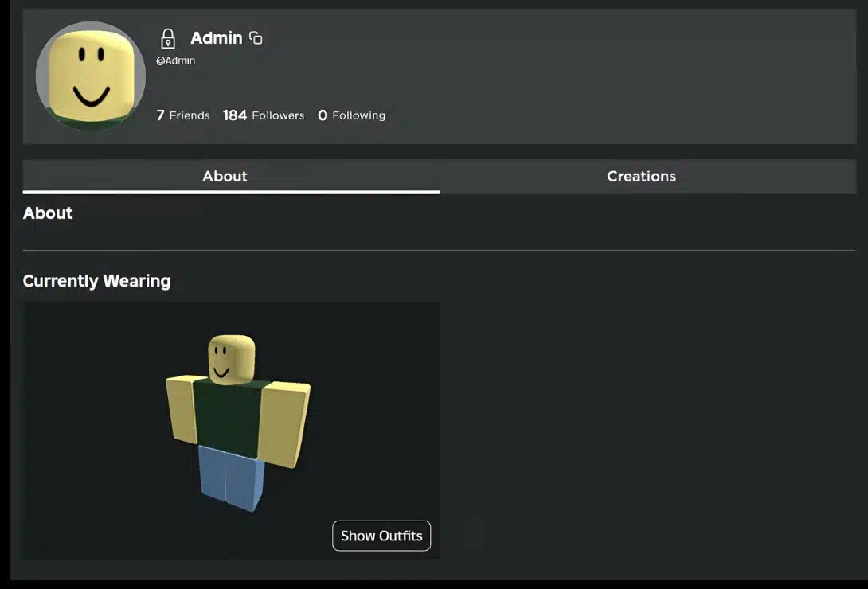Viewport: 868px width, 589px height.
Task: Click the Admin display name
Action: click(x=217, y=37)
